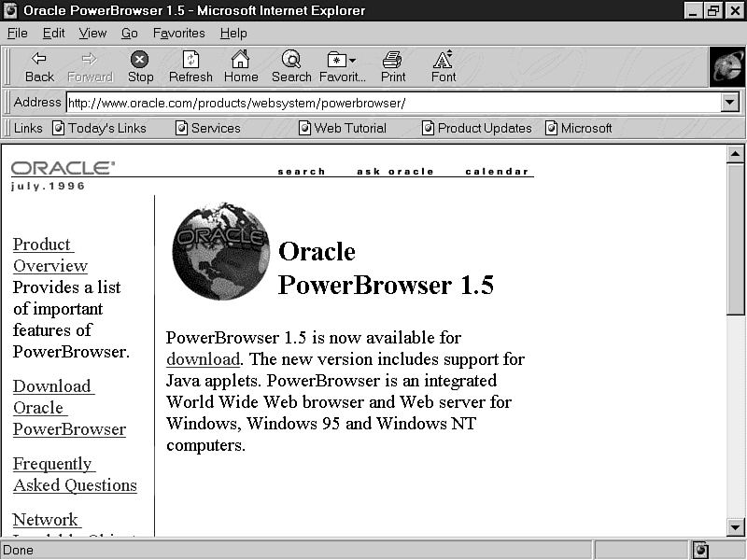This screenshot has width=747, height=560.
Task: Open the Frequently Asked Questions link
Action: tap(75, 474)
